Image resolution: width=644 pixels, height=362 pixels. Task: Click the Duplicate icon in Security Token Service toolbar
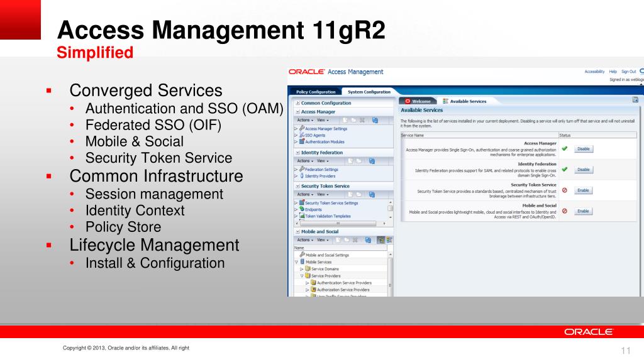click(x=372, y=195)
